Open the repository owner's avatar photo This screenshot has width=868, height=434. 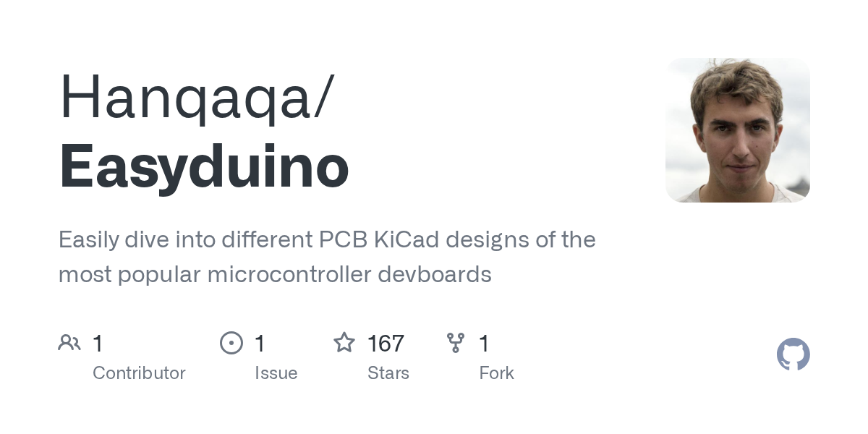coord(737,130)
